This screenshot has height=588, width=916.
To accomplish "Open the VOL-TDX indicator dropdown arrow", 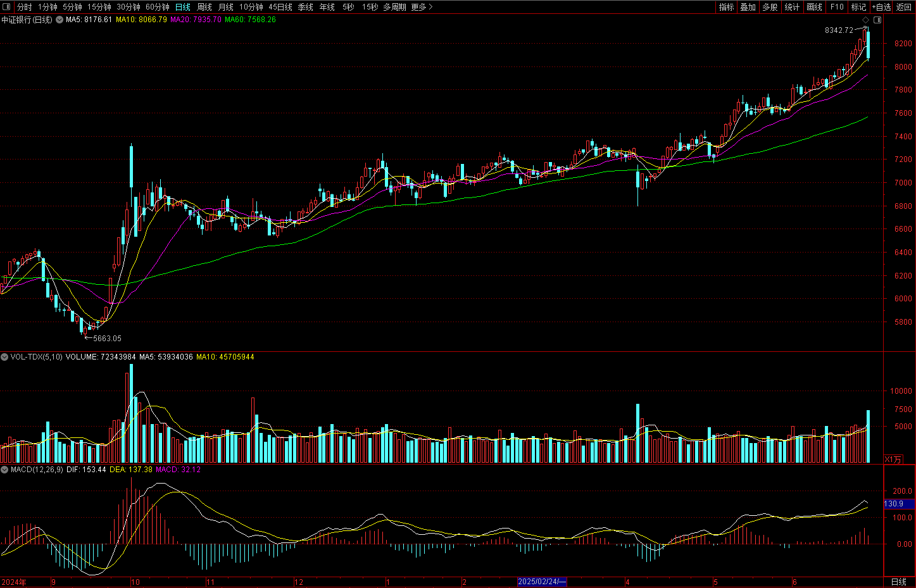I will point(4,357).
